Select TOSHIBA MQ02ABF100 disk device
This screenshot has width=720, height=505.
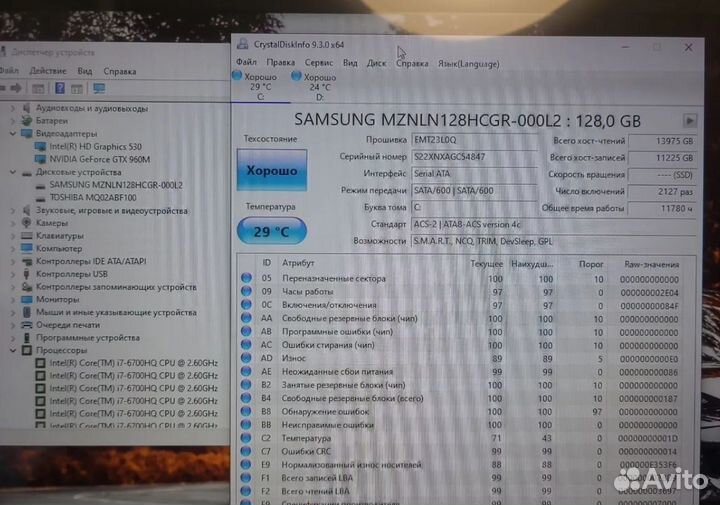93,197
